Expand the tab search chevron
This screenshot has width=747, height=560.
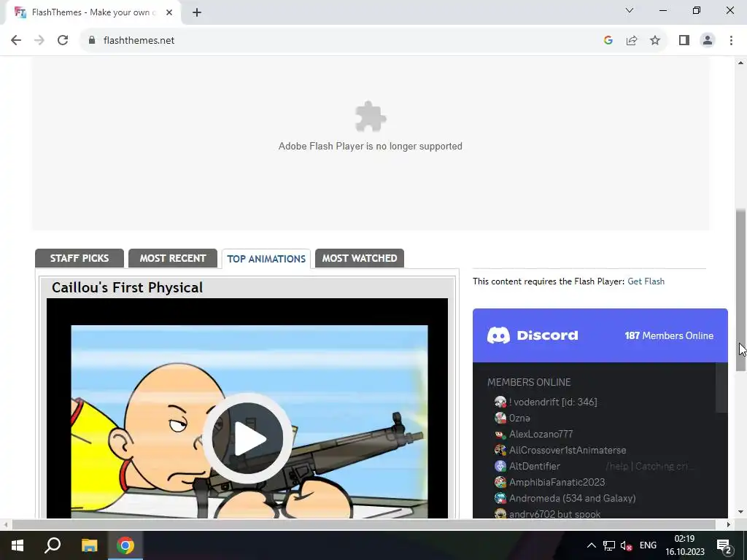[630, 10]
